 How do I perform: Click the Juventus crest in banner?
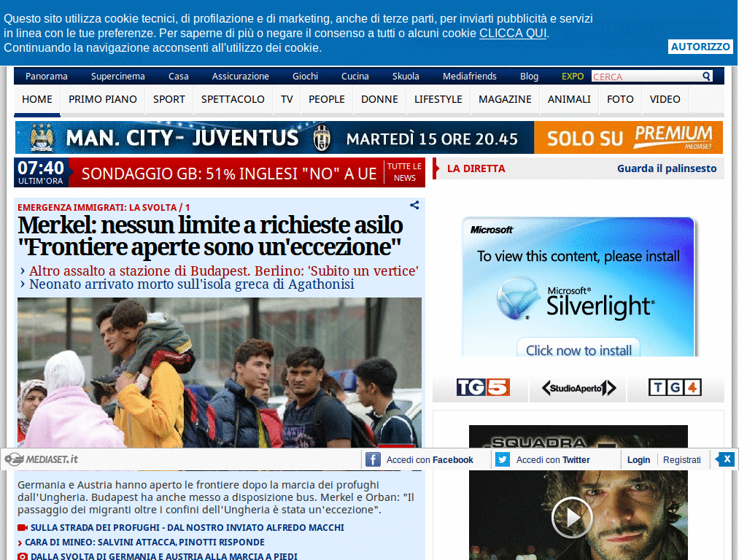tap(322, 138)
